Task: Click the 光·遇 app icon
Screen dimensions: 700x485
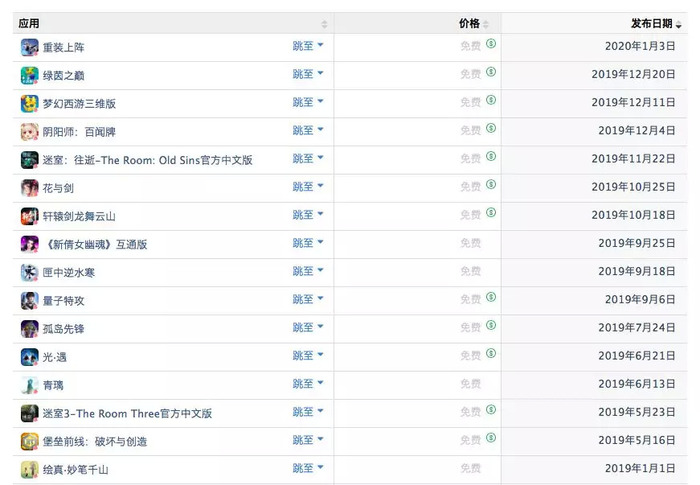Action: pyautogui.click(x=29, y=357)
